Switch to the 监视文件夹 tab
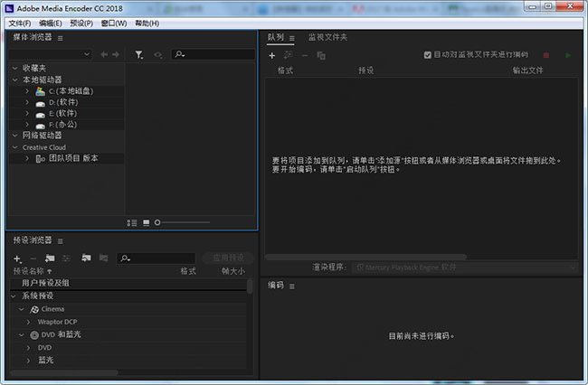 coord(327,37)
